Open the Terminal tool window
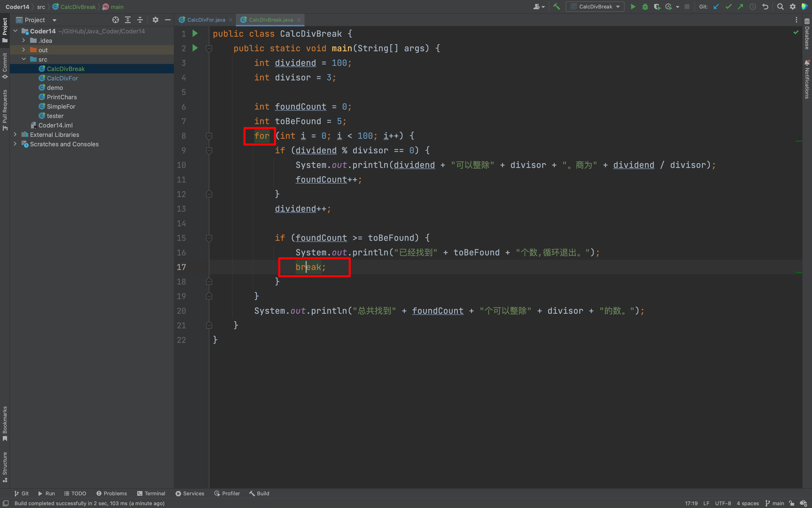812x508 pixels. pyautogui.click(x=151, y=493)
